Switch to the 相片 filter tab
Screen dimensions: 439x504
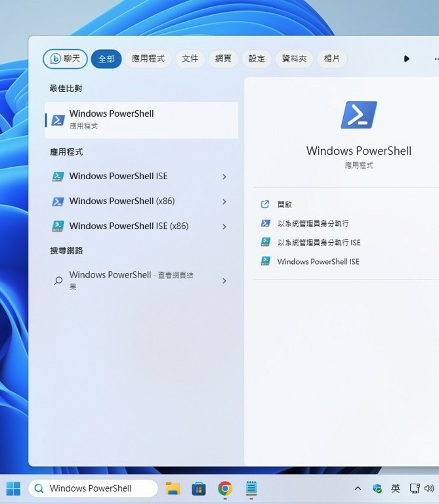pyautogui.click(x=331, y=59)
